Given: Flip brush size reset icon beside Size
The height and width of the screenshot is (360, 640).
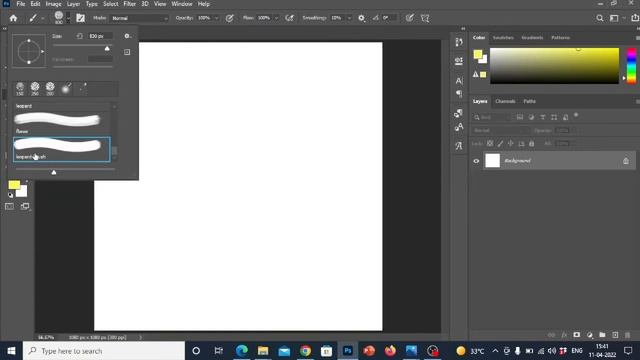Looking at the screenshot, I should point(80,36).
